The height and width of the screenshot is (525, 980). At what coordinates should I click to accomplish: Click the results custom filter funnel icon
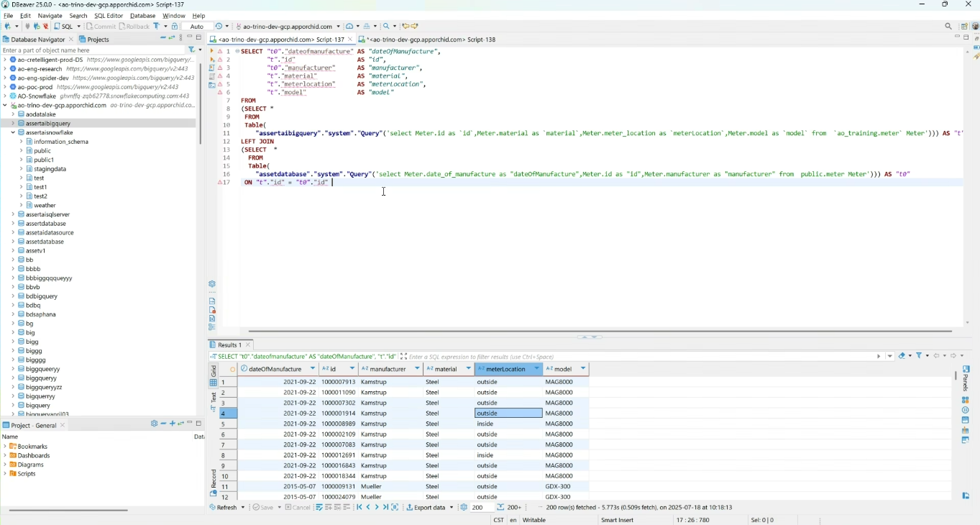pyautogui.click(x=920, y=356)
